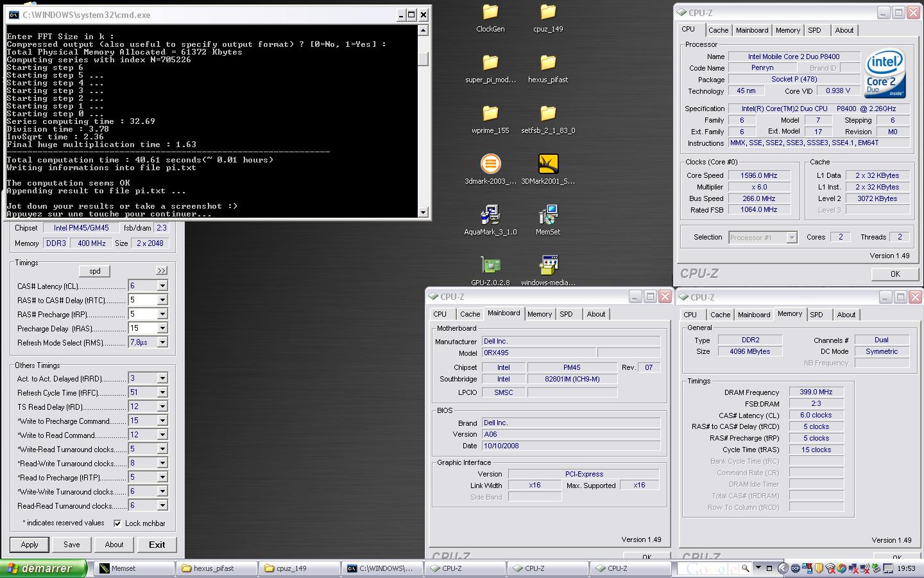Click the Intel Core 2 Duo logo

pyautogui.click(x=886, y=74)
